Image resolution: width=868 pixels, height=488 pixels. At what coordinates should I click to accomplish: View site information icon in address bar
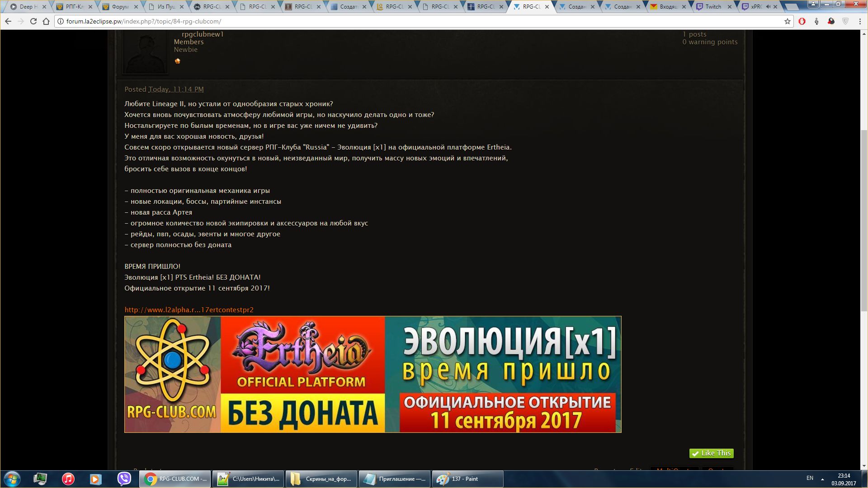click(x=60, y=21)
